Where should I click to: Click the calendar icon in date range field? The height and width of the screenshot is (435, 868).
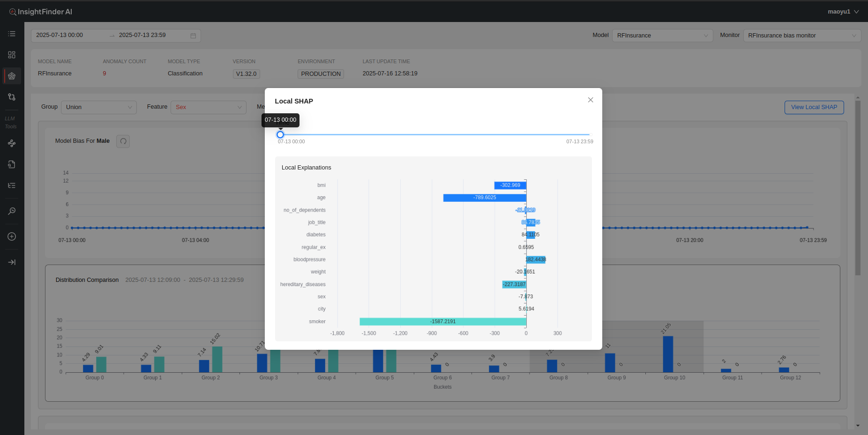tap(193, 36)
